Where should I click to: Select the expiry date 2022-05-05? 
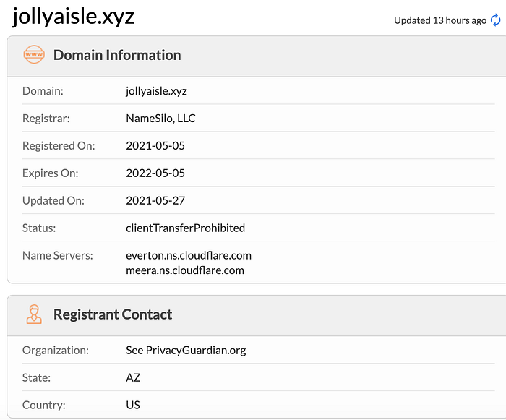[x=155, y=173]
